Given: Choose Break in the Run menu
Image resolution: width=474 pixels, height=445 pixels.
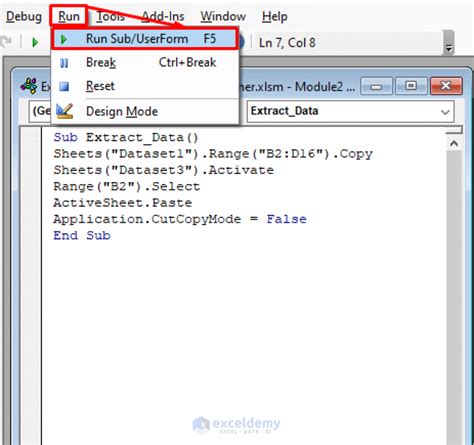Looking at the screenshot, I should 144,63.
